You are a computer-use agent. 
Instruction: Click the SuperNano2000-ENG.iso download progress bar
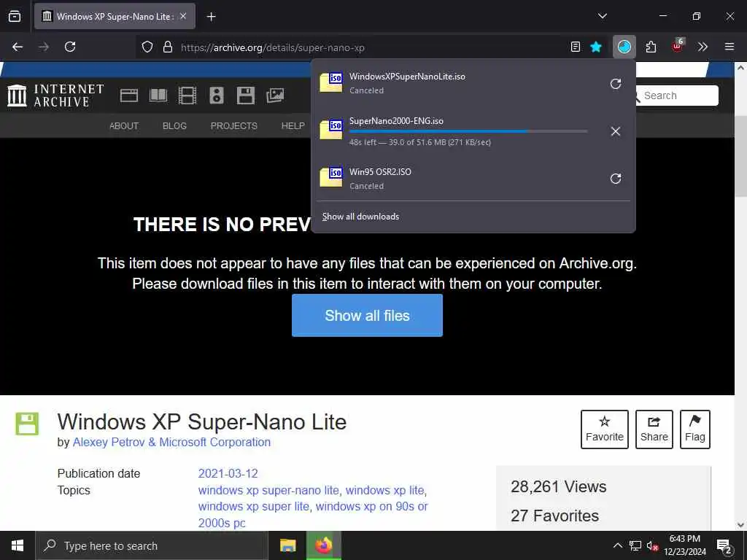coord(468,131)
